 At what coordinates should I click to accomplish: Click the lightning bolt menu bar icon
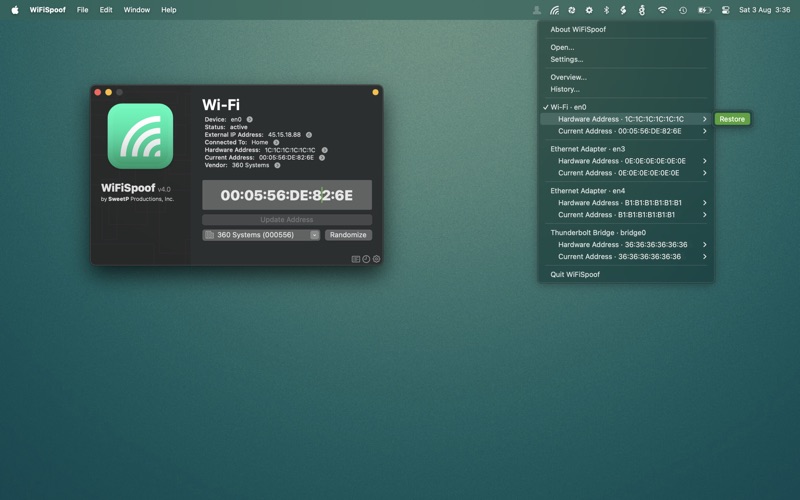pos(623,10)
